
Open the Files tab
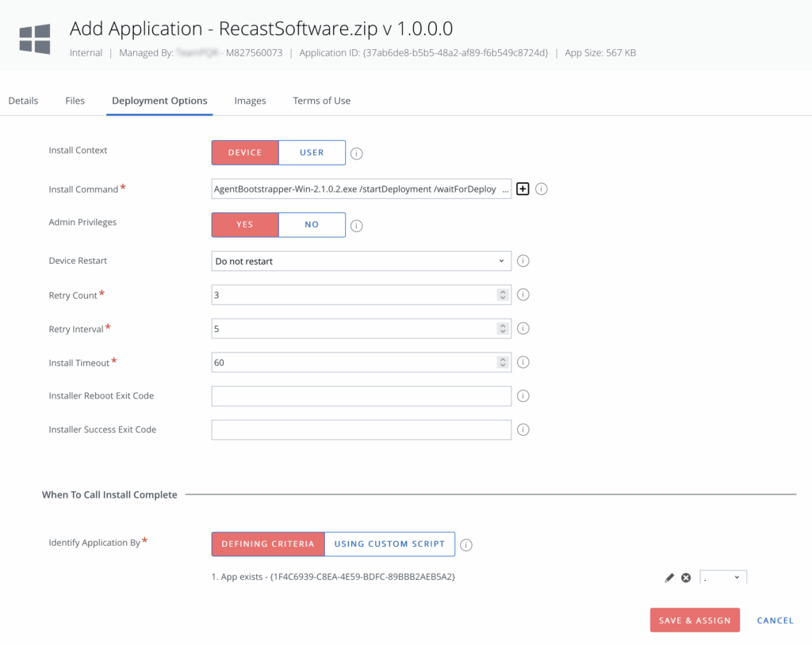75,101
